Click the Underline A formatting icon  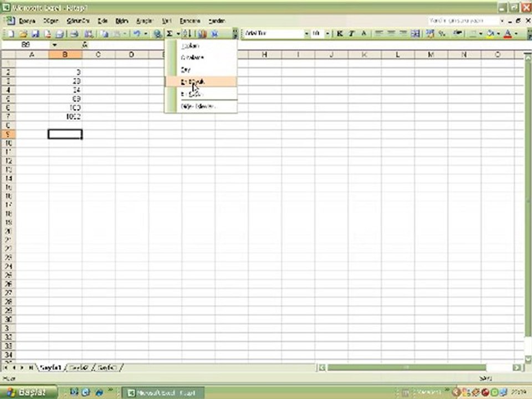point(364,33)
